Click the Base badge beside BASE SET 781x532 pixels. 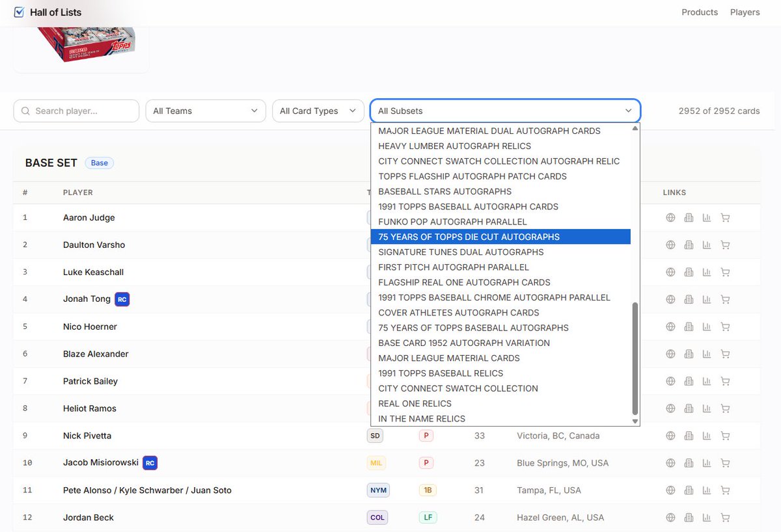tap(100, 163)
